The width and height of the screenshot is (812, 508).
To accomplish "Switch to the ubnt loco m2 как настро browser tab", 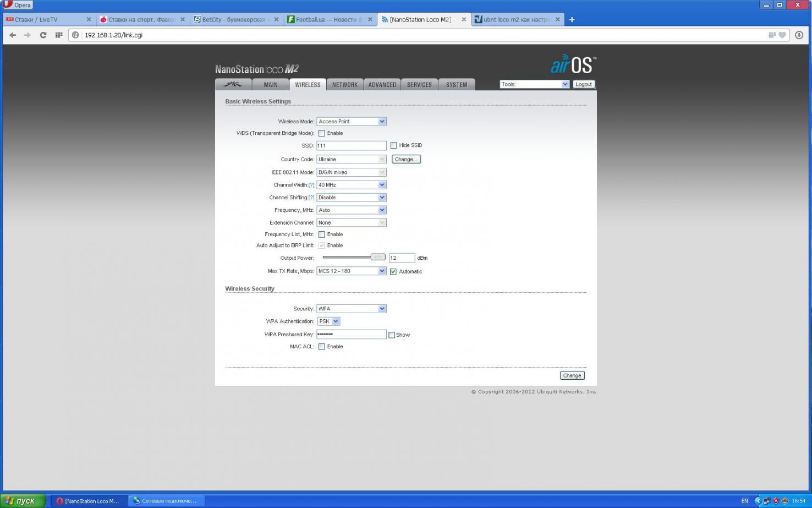I will (x=517, y=19).
